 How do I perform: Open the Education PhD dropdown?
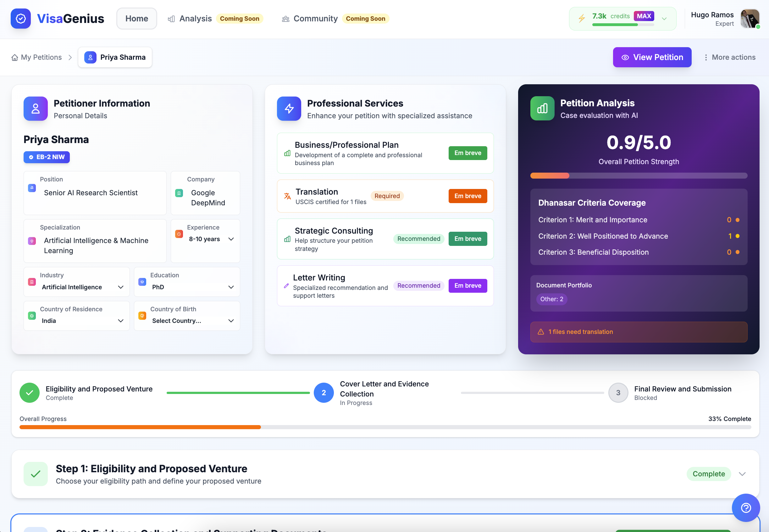pyautogui.click(x=193, y=287)
